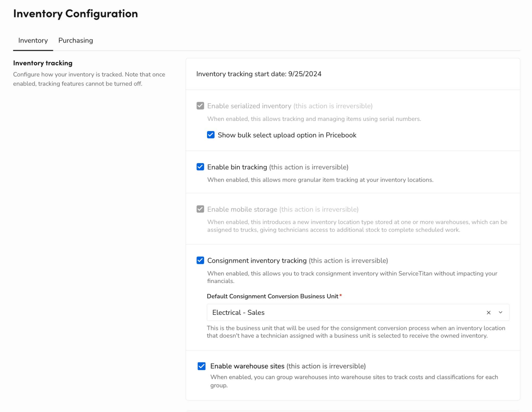The height and width of the screenshot is (412, 532).
Task: Click the Electrical - Sales combo box field
Action: click(358, 312)
